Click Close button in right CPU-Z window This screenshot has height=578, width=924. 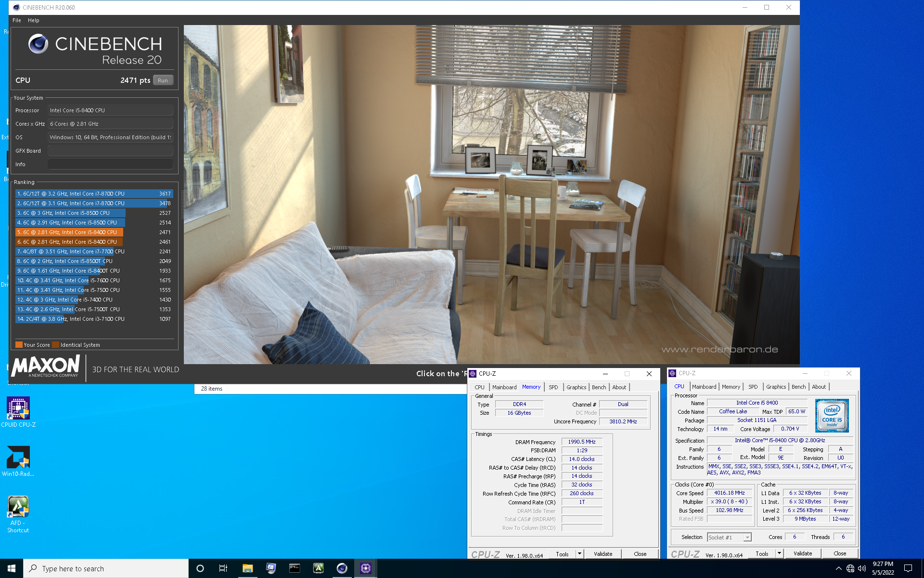click(x=840, y=554)
